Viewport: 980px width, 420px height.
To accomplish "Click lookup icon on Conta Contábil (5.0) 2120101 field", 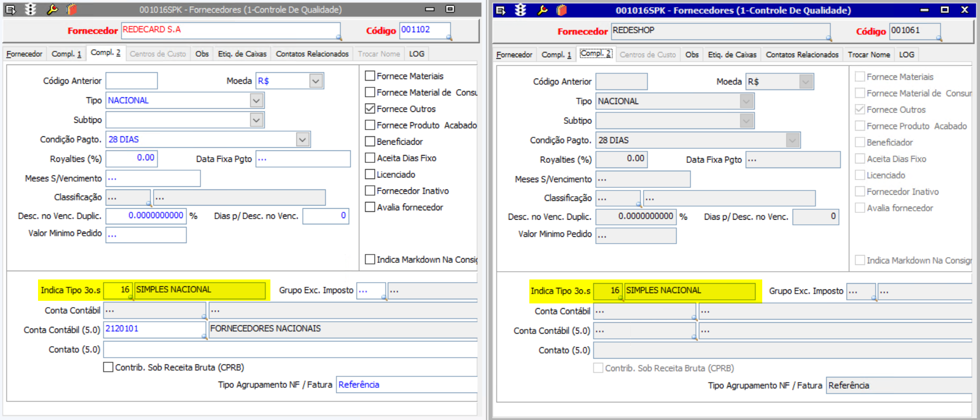I will coord(204,336).
